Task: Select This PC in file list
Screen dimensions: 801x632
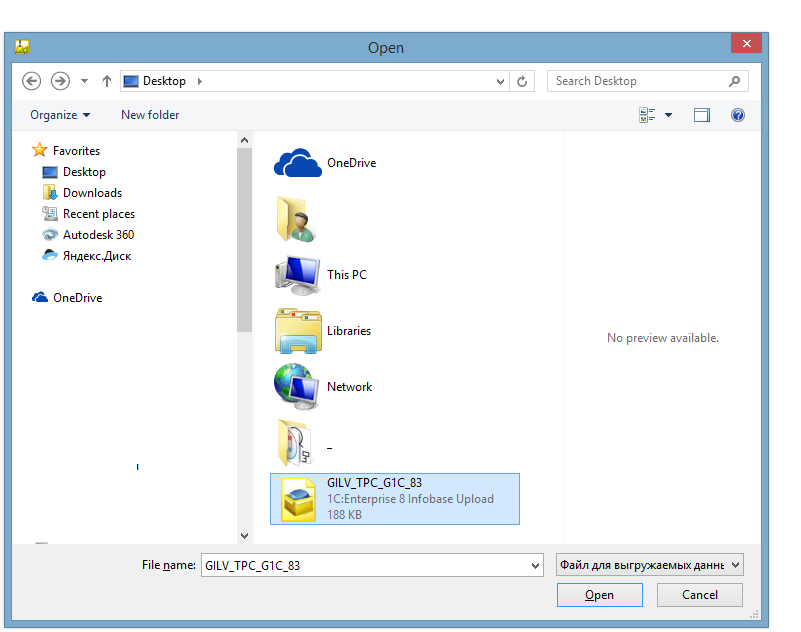Action: [x=321, y=275]
